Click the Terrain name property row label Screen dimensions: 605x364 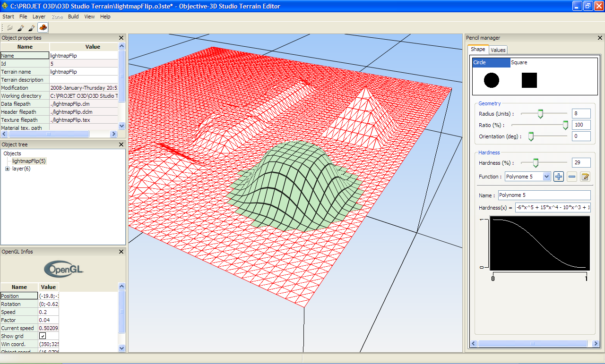(25, 72)
